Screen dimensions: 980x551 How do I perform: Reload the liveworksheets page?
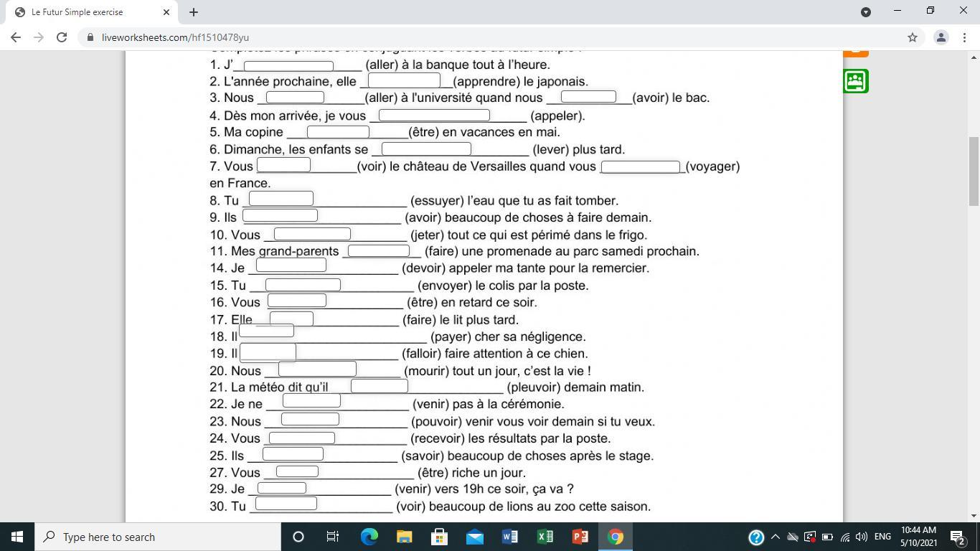62,37
